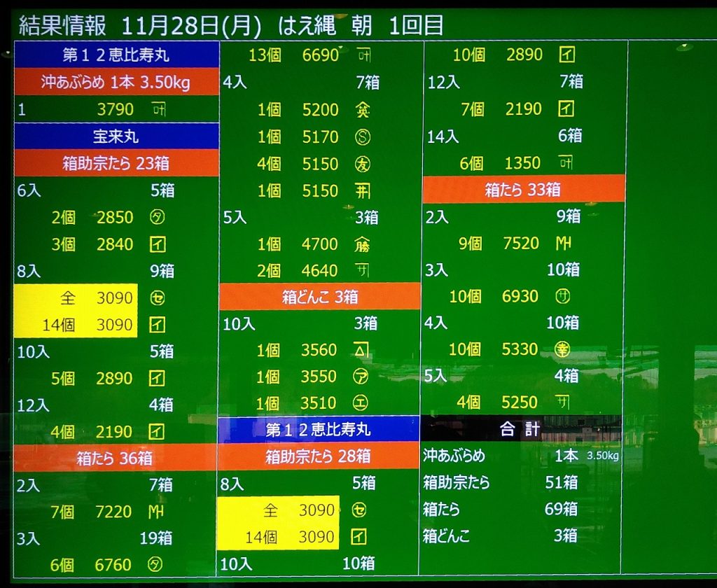Open the 宝来丸 blue vessel header
717x588 pixels.
116,136
